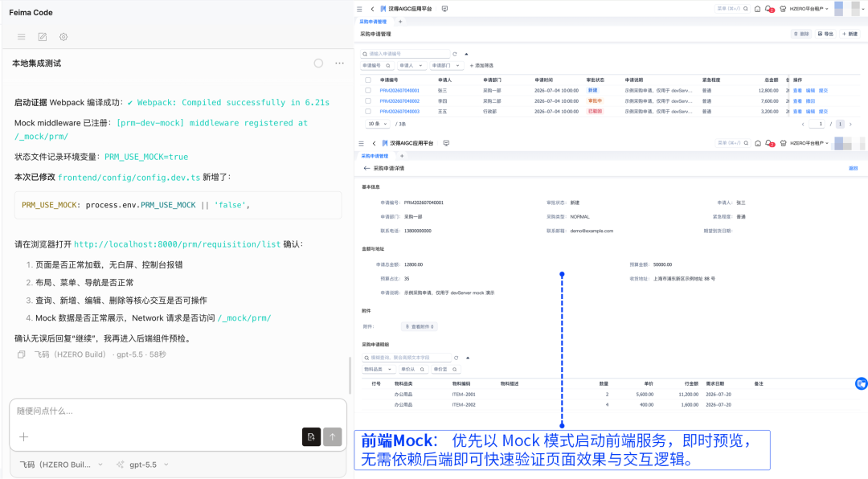Open Feima Code settings gear

[63, 37]
